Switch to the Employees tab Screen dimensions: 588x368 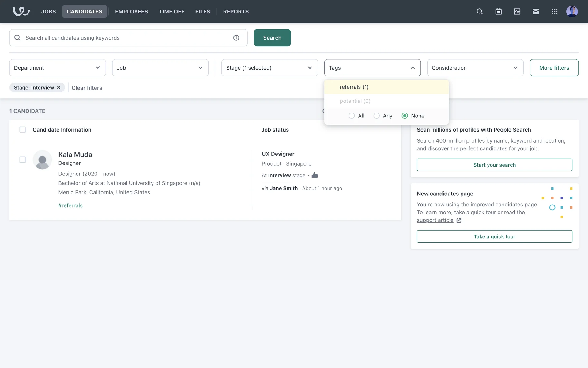click(x=131, y=11)
